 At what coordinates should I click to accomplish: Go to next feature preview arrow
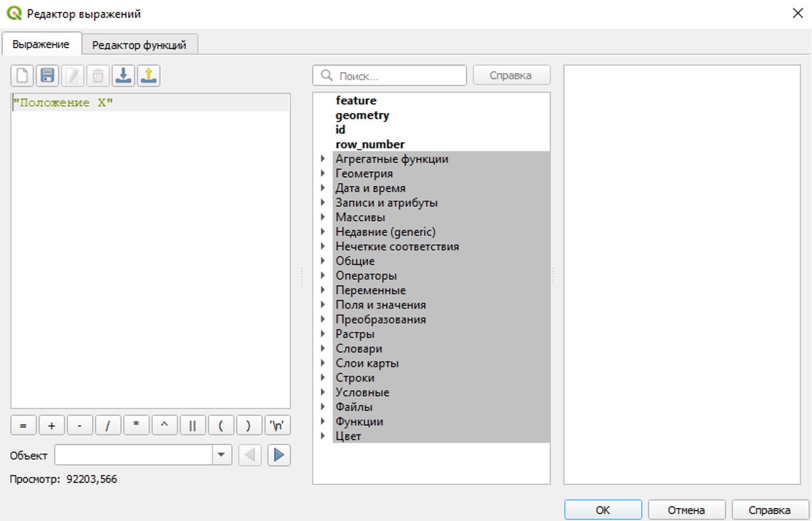[x=278, y=455]
